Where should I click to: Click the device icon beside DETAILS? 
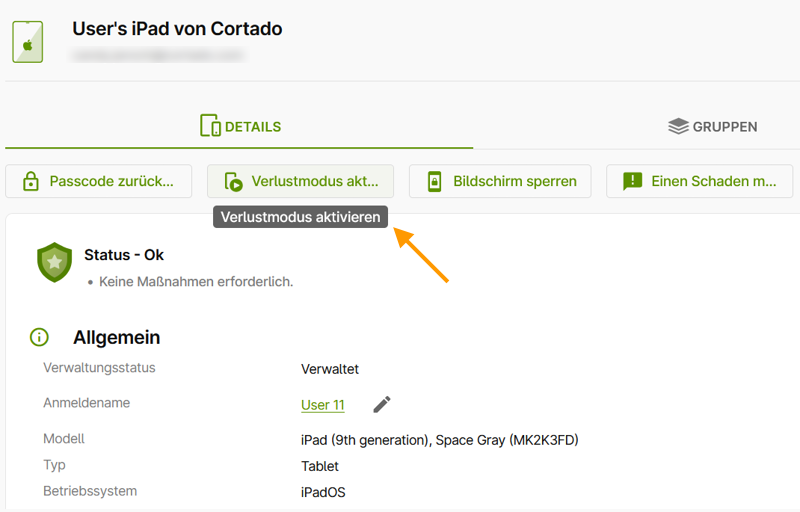(210, 126)
